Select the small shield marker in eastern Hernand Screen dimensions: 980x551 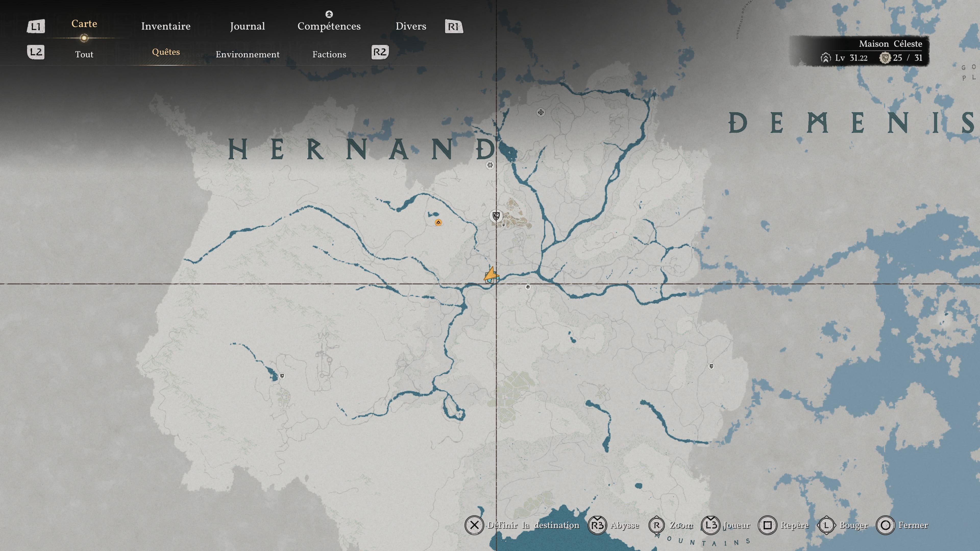(712, 367)
